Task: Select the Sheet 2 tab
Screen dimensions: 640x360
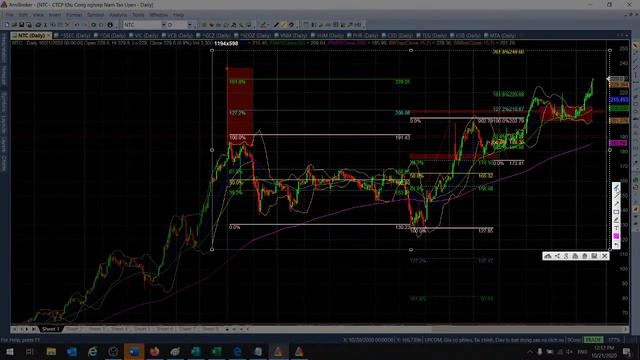Action: pos(74,329)
